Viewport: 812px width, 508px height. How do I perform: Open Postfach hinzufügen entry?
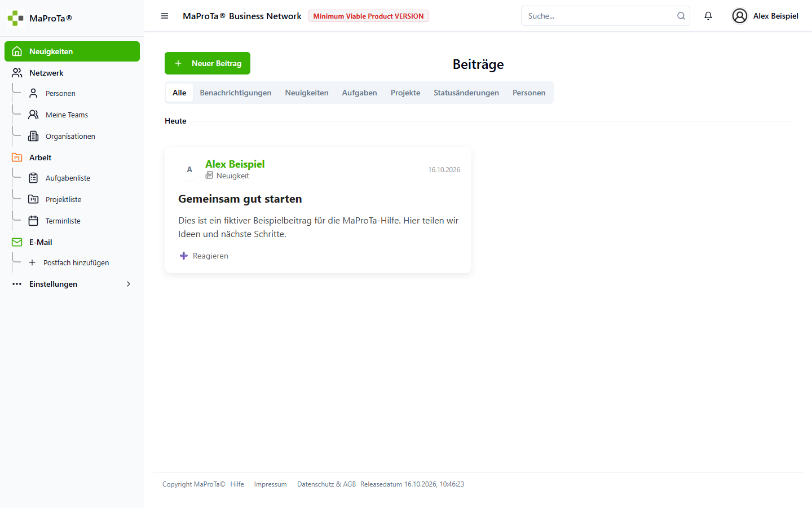(x=76, y=262)
